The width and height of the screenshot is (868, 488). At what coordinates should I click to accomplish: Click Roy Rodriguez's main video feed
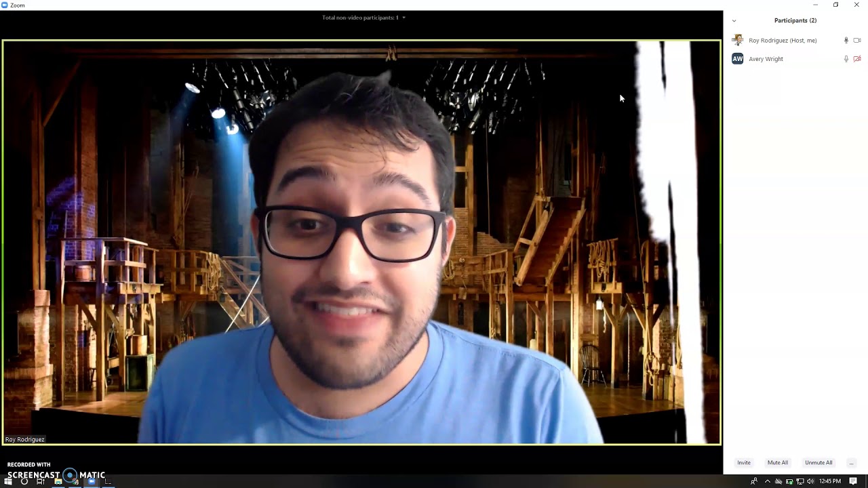[361, 242]
